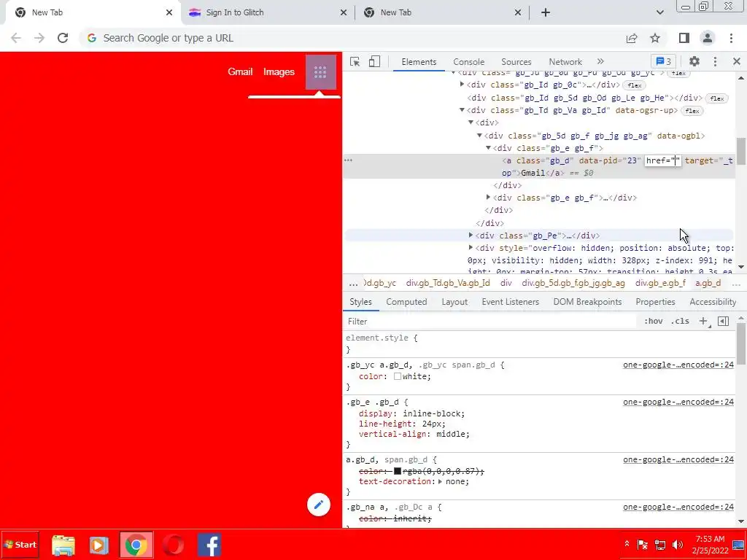
Task: Launch Opera from the taskbar
Action: (x=173, y=545)
